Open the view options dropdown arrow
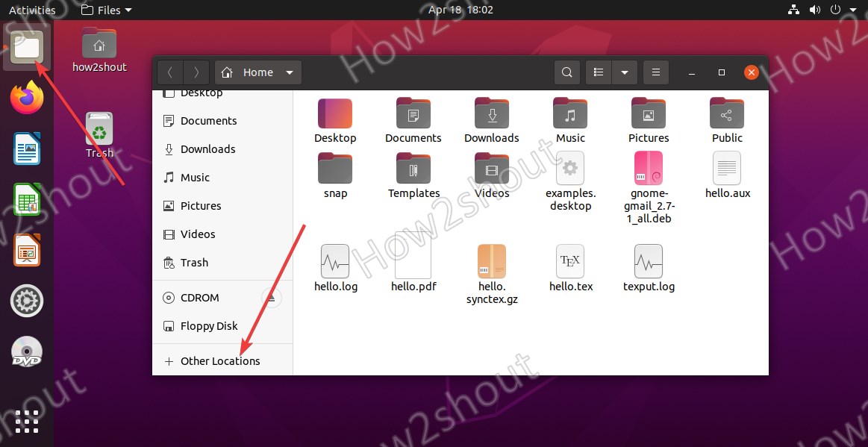 pos(625,72)
